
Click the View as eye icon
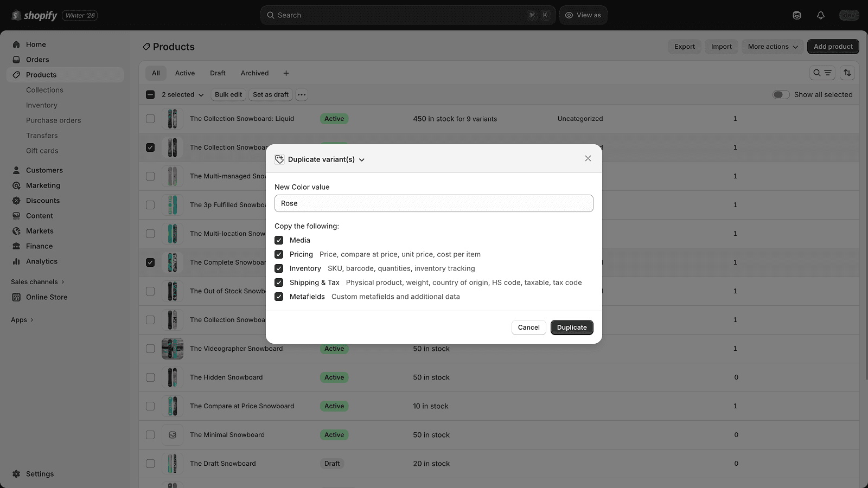[x=569, y=15]
